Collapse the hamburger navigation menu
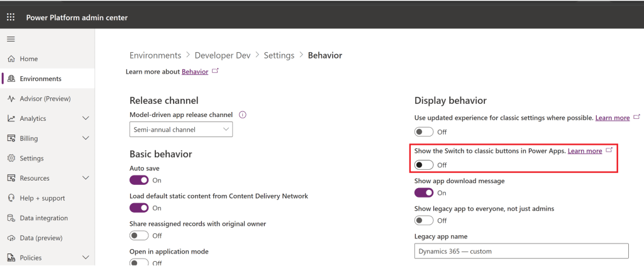The width and height of the screenshot is (644, 268). tap(11, 39)
